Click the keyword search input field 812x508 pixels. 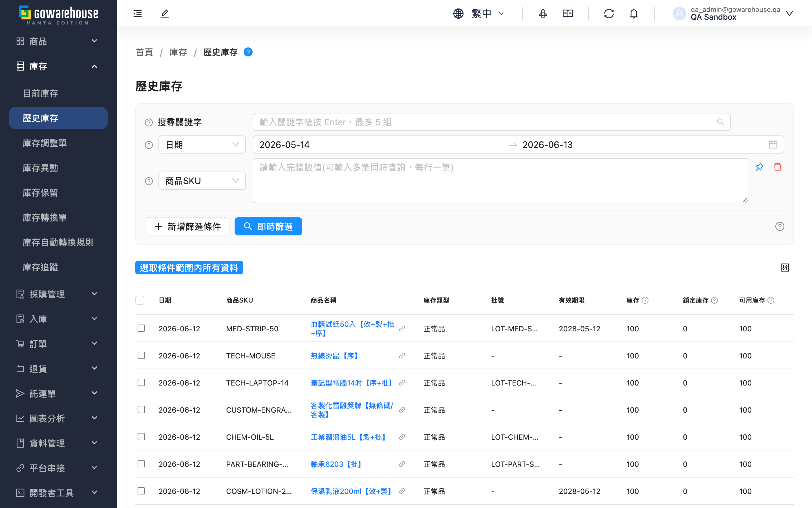pyautogui.click(x=491, y=122)
